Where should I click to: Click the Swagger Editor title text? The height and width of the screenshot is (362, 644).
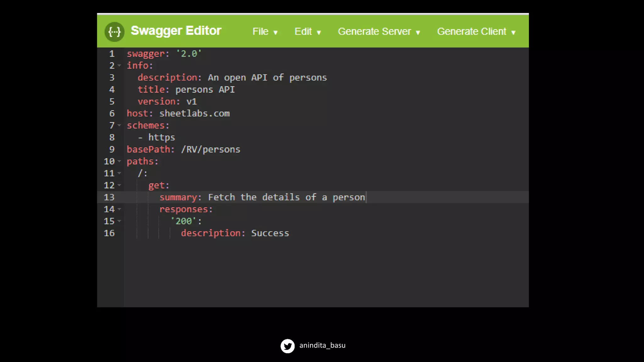176,31
